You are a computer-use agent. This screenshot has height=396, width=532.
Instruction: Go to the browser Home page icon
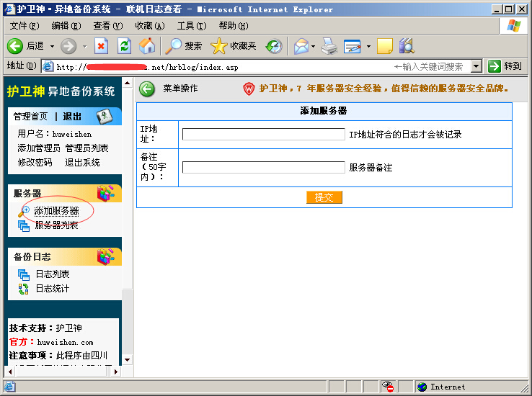(146, 46)
